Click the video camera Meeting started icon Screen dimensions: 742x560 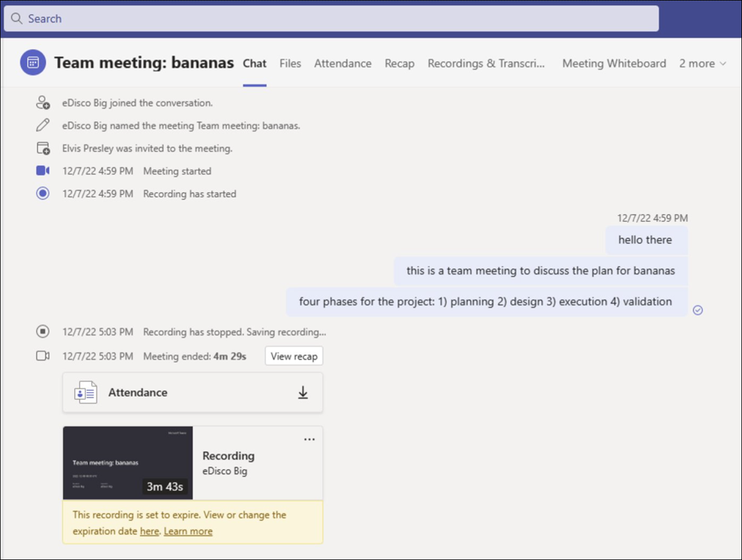[42, 171]
